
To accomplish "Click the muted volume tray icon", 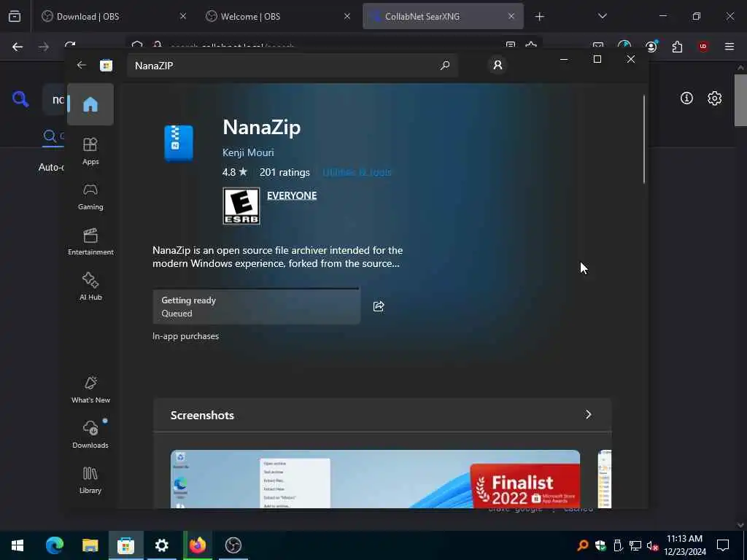I will 652,545.
